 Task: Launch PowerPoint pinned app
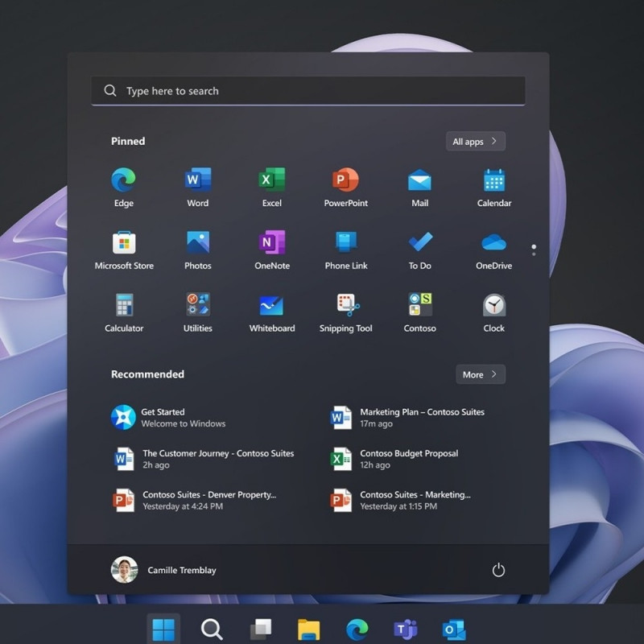(346, 187)
